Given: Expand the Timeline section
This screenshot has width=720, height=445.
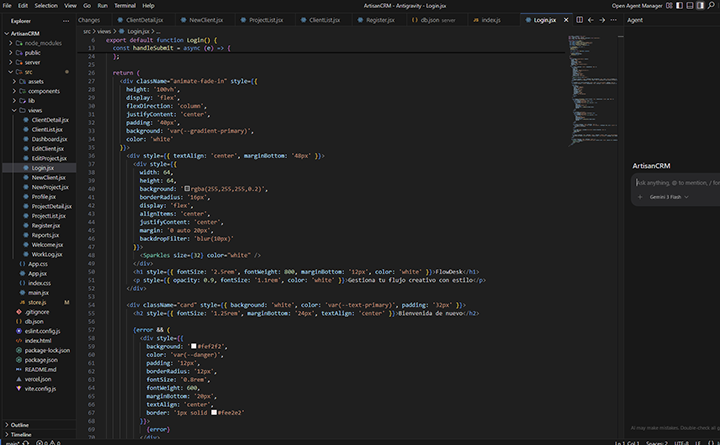Looking at the screenshot, I should click(38, 434).
